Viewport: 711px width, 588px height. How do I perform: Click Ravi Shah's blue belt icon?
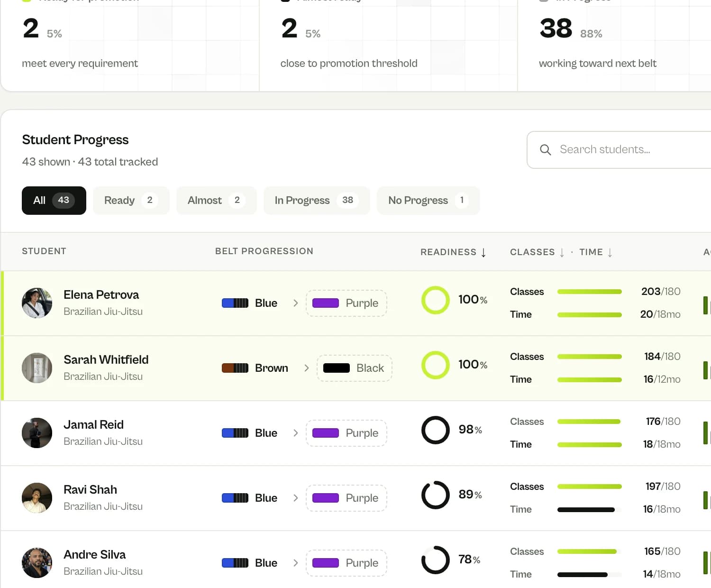235,498
